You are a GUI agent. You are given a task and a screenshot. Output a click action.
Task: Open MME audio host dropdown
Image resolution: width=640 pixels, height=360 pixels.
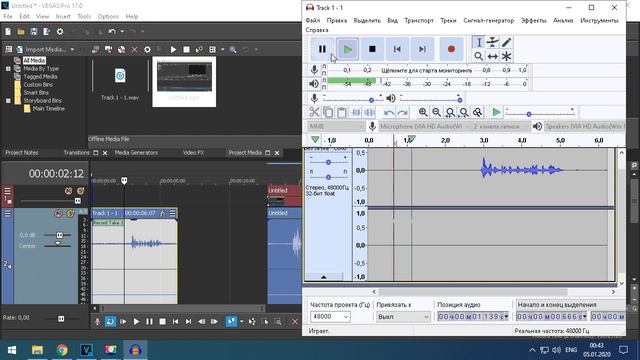point(336,127)
